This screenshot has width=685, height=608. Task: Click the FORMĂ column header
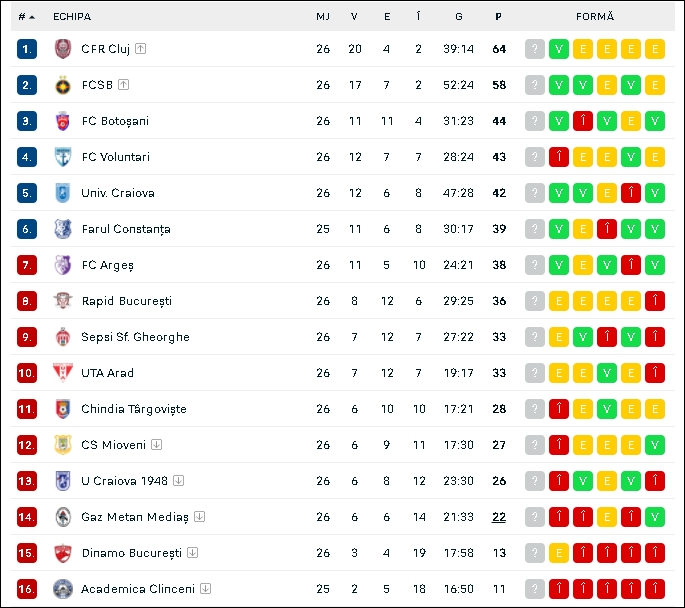[595, 17]
